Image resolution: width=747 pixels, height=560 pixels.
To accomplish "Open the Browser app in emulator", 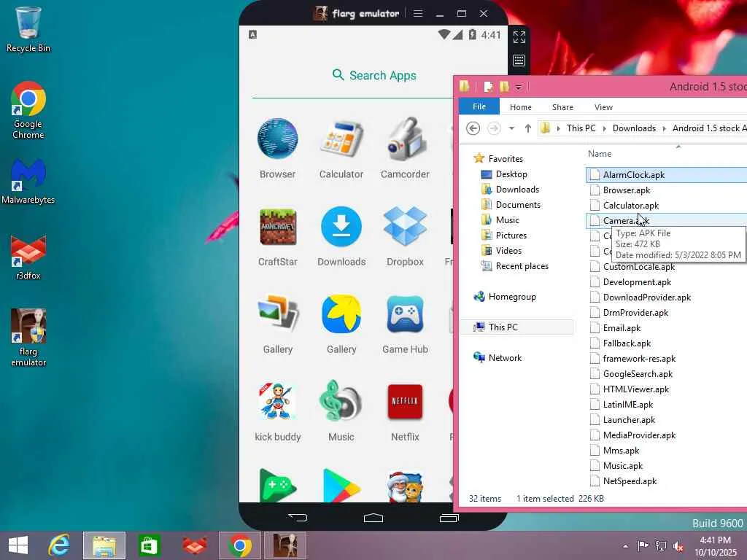I will (277, 139).
